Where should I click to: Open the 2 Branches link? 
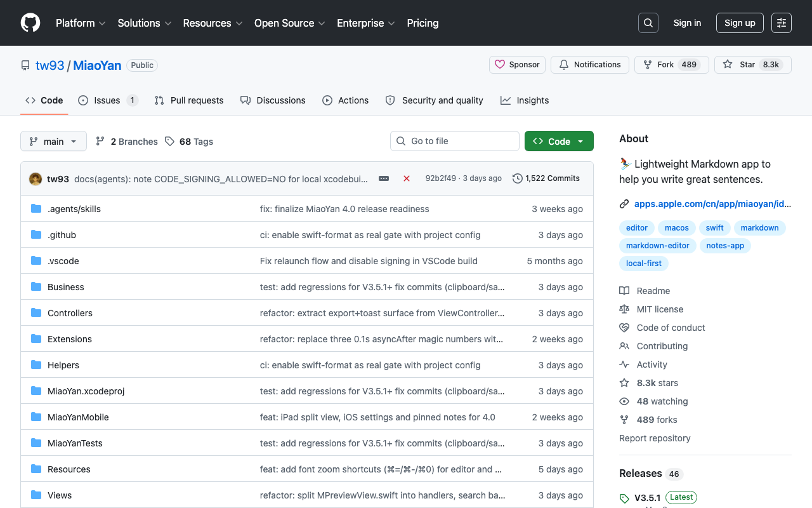127,142
